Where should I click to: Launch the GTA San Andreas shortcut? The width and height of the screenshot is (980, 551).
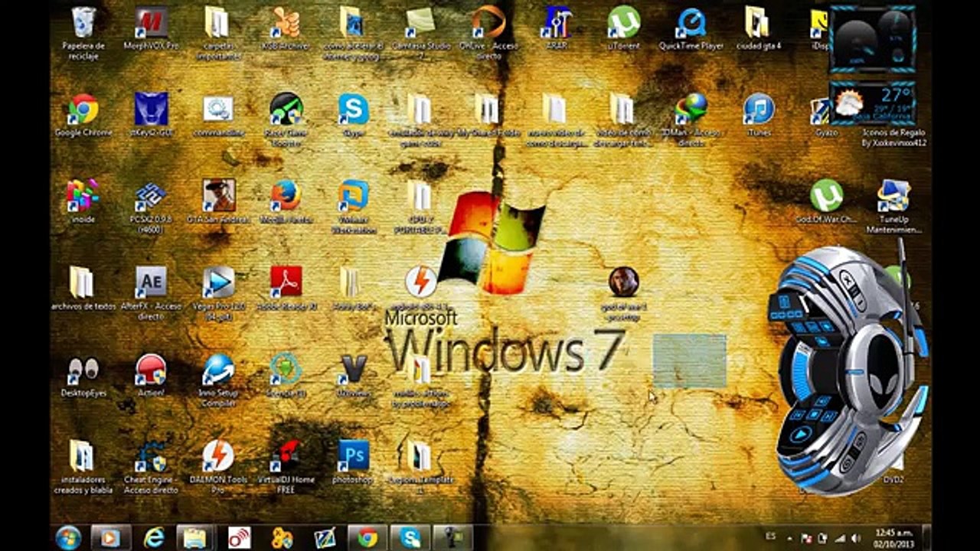tap(218, 196)
